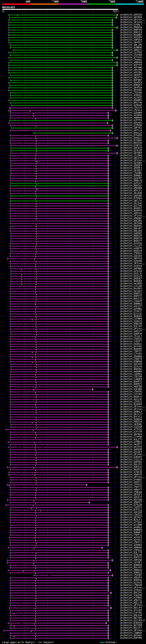This screenshot has width=146, height=644.
Task: Select the UniRef100_B4FN87 label
Action: click(x=131, y=80)
